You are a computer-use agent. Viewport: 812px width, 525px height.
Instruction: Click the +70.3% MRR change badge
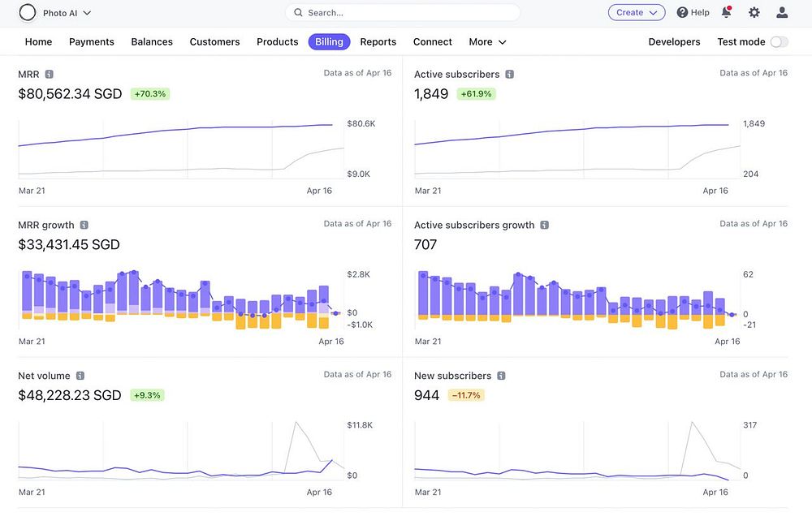[x=150, y=93]
